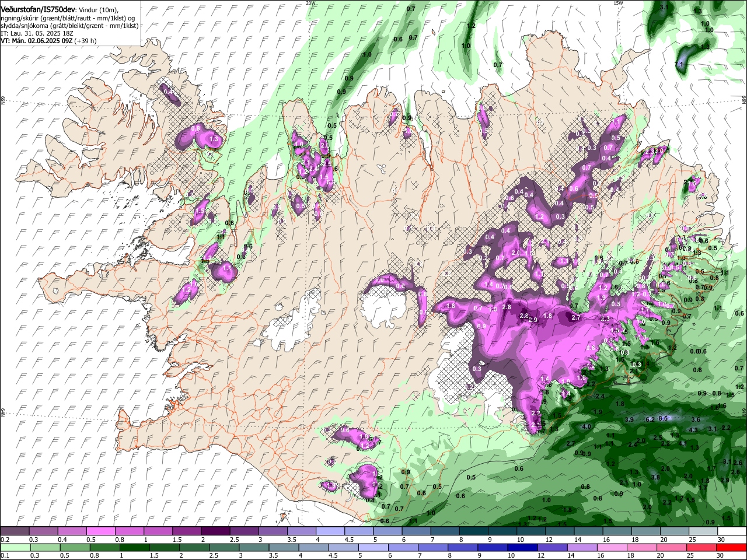Screen dimensions: 747x560
Task: Pick snow-scale swatch between 16 and 18
Action: click(617, 531)
